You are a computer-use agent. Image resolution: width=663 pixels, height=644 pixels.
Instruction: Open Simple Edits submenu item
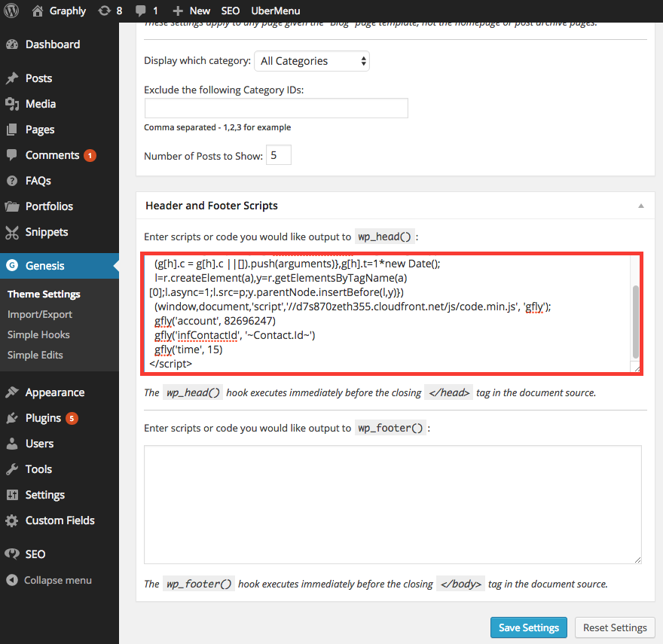click(x=35, y=356)
